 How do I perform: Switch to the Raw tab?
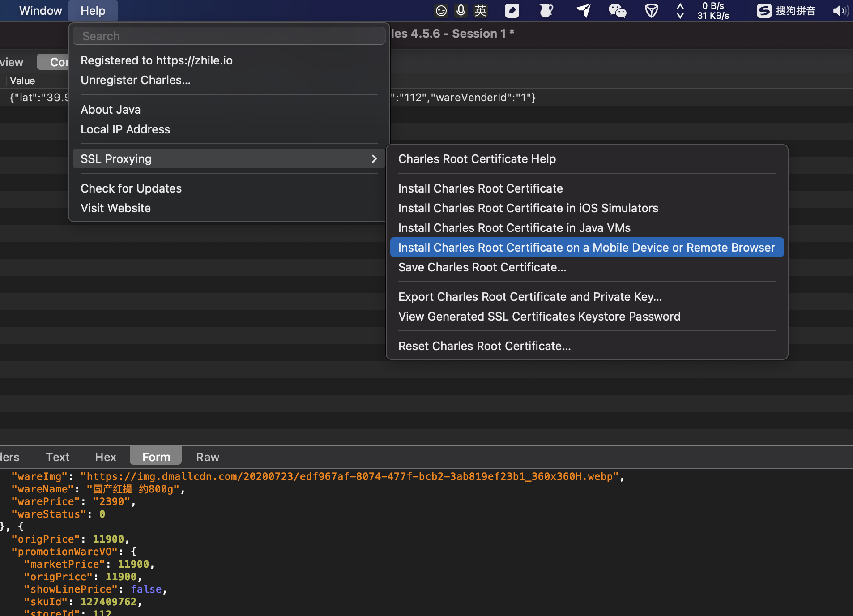208,457
